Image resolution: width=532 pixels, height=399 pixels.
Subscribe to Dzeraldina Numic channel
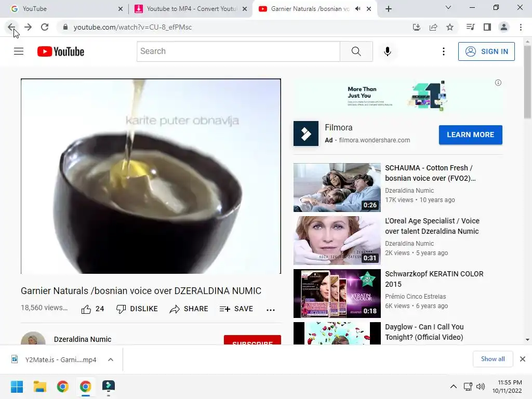(252, 340)
